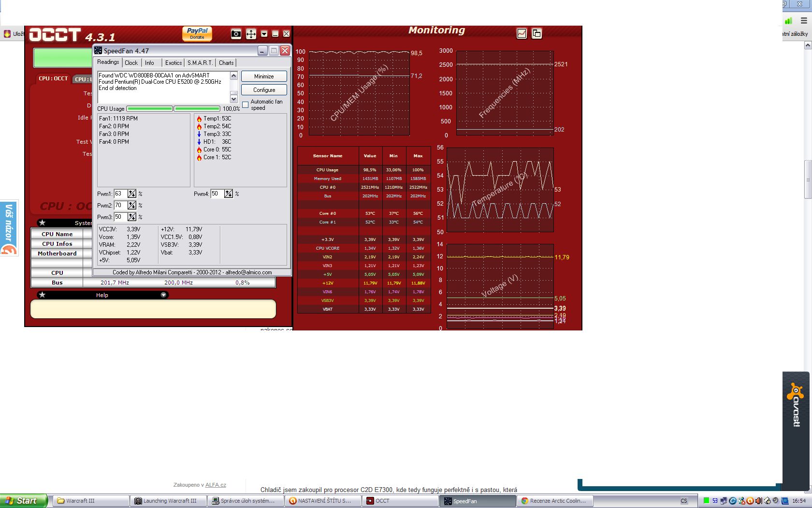The width and height of the screenshot is (812, 508).
Task: Click the CPU VCORE row in sensor table
Action: 363,248
